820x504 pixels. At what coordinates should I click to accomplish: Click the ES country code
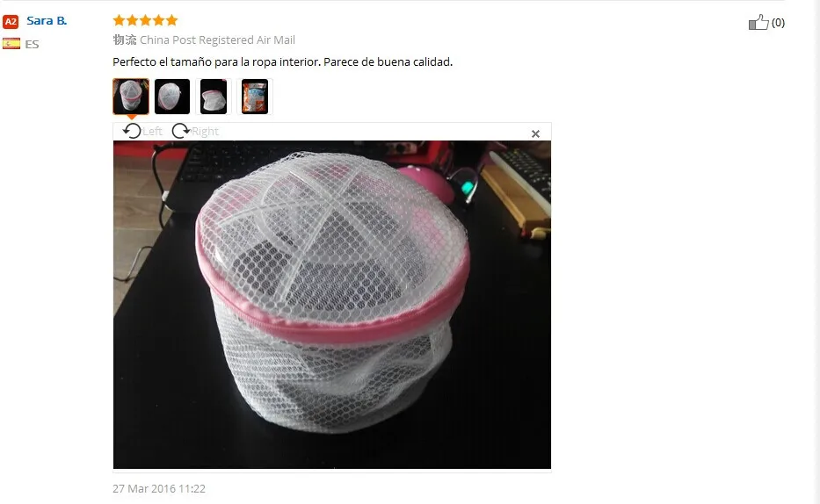click(x=32, y=45)
